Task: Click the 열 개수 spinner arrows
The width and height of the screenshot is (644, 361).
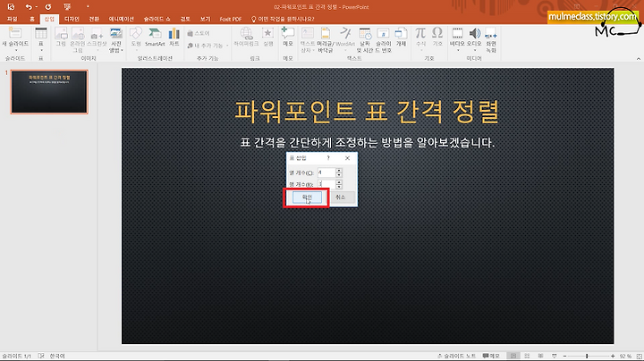Action: point(339,172)
